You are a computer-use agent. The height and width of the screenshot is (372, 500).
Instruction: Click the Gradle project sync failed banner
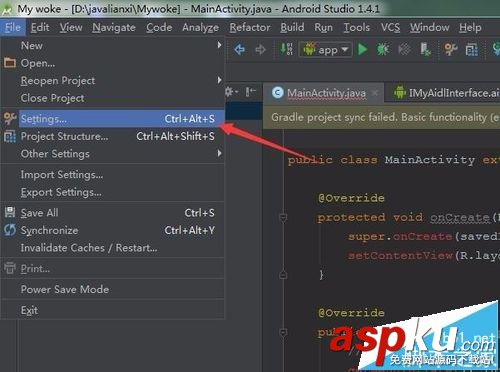tap(381, 117)
